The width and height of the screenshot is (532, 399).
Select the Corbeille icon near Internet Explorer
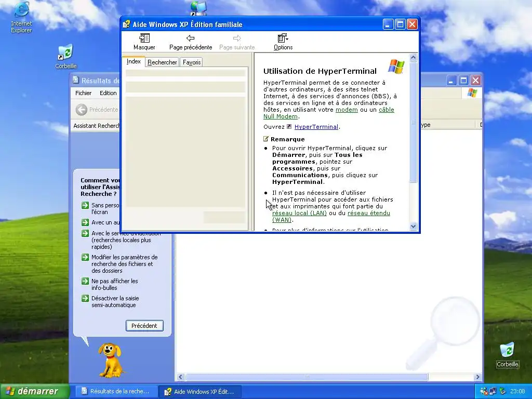[x=65, y=52]
